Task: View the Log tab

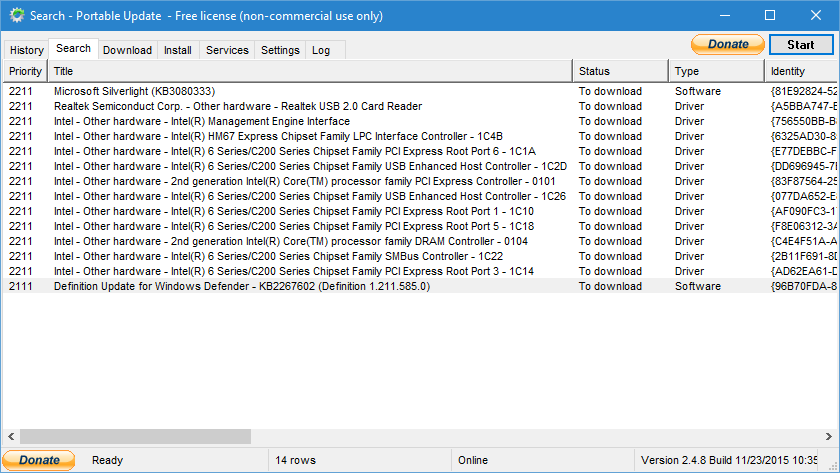Action: (x=321, y=50)
